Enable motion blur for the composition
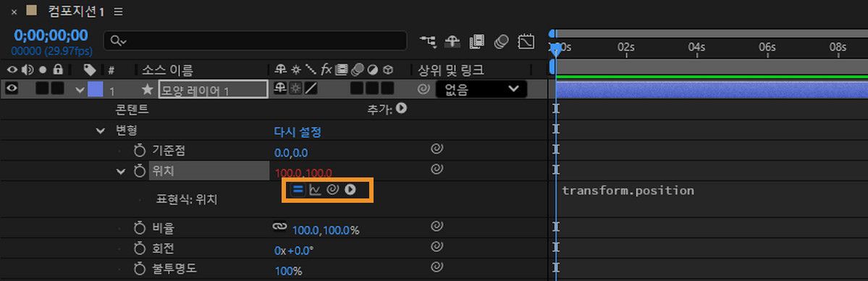The image size is (868, 281). click(x=501, y=41)
